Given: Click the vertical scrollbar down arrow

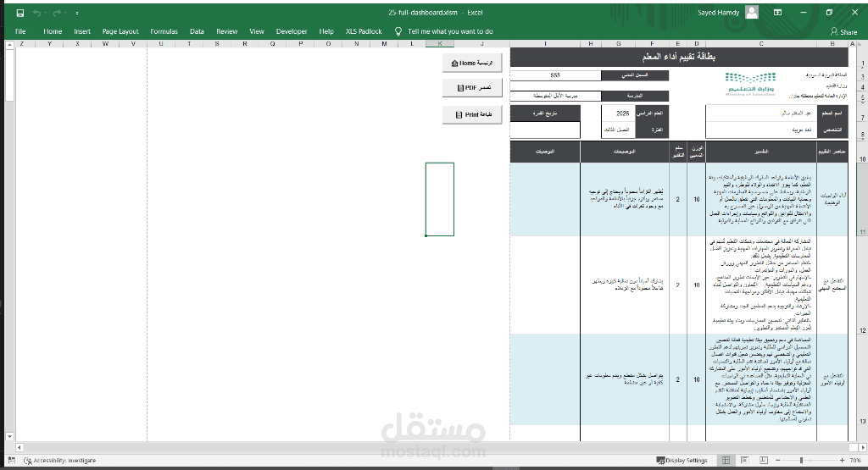Looking at the screenshot, I should (9, 436).
